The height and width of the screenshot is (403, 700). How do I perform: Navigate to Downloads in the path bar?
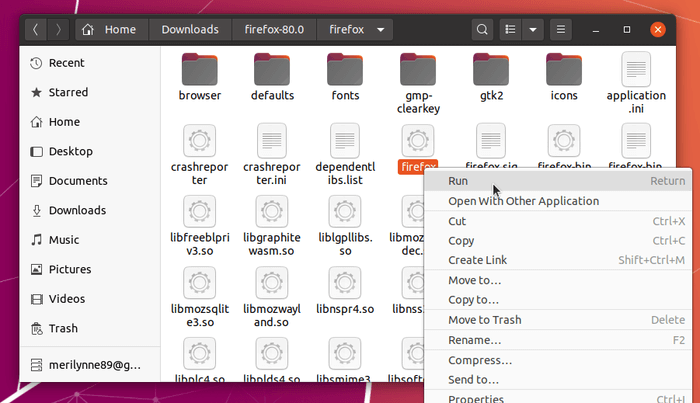pos(190,30)
